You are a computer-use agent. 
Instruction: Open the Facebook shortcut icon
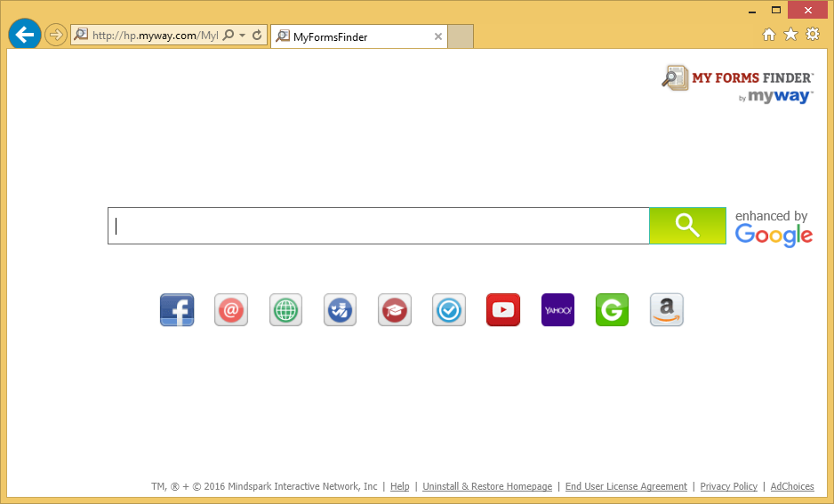(177, 309)
